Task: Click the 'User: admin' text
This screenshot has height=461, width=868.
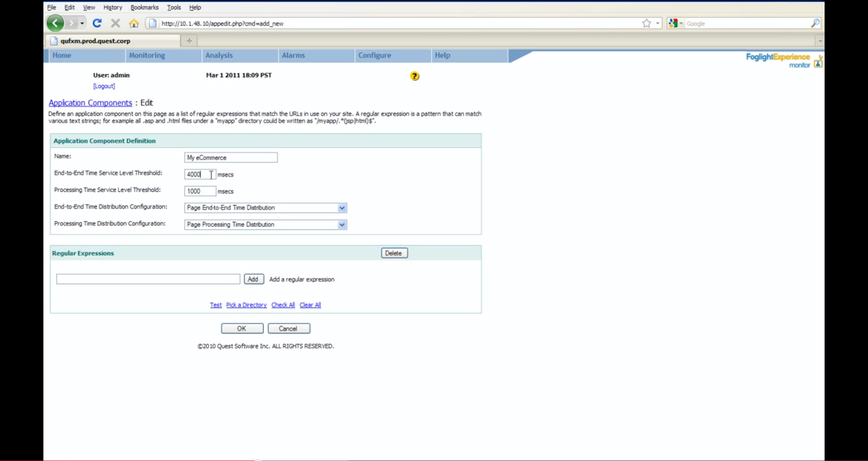Action: point(111,75)
